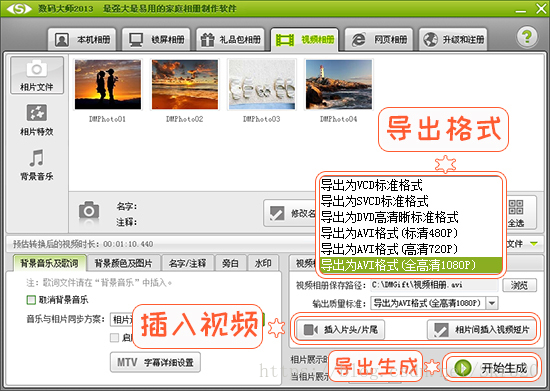Select thumbnail DMPhoto03
Screen dimensions: 550x391
(x=262, y=85)
